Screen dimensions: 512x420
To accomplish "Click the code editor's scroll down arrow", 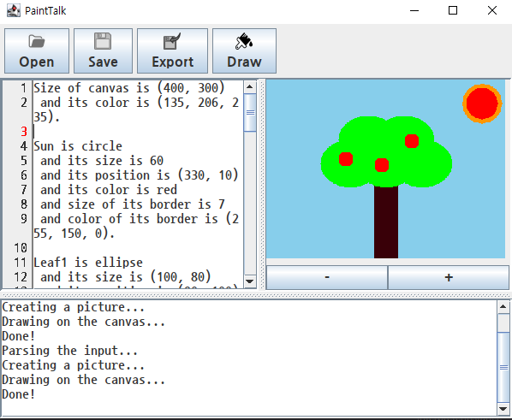I will 250,281.
